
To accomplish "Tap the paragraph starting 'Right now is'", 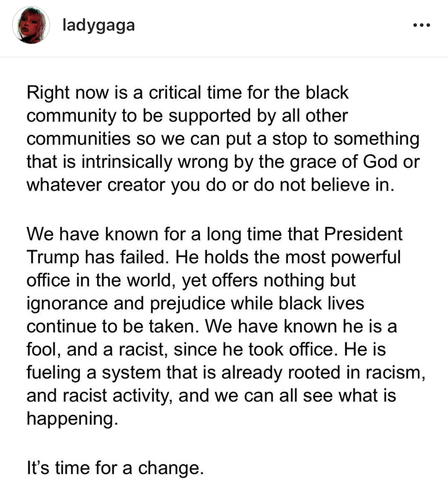I will tap(223, 139).
